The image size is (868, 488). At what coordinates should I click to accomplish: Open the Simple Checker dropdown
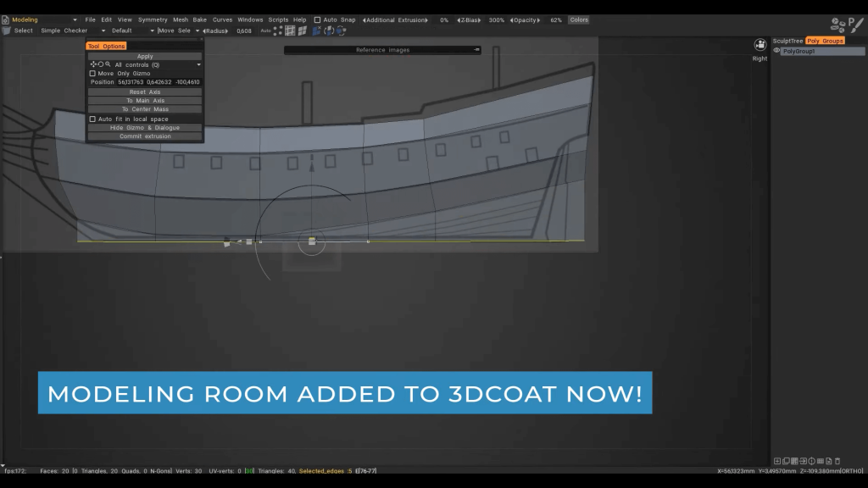(x=103, y=31)
